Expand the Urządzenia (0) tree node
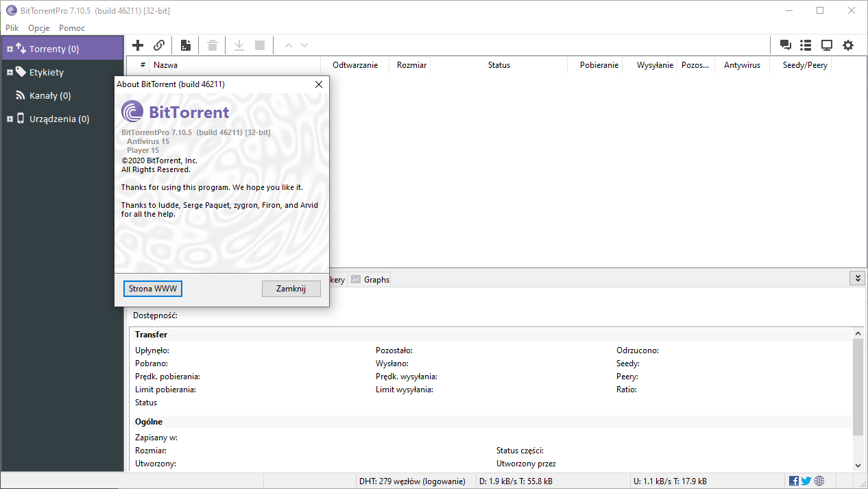 tap(10, 119)
